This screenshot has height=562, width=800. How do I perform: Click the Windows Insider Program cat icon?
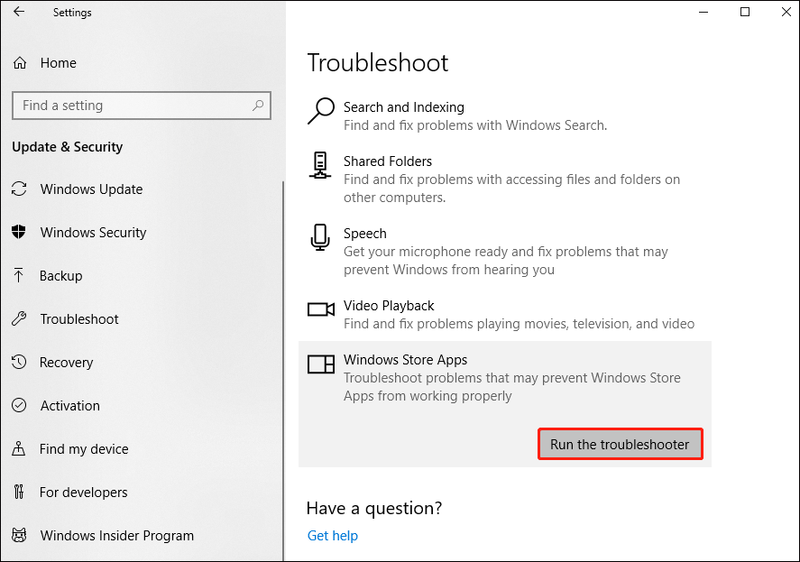pos(19,535)
